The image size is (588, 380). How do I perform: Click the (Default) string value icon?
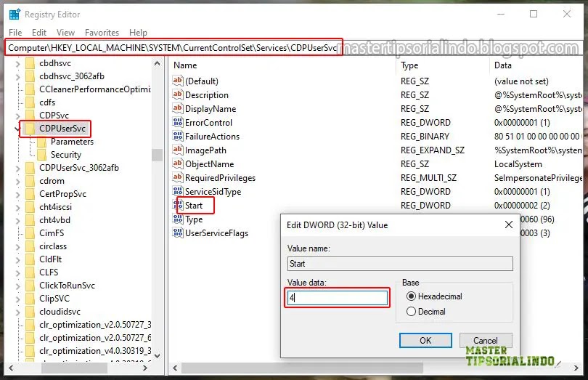click(177, 81)
